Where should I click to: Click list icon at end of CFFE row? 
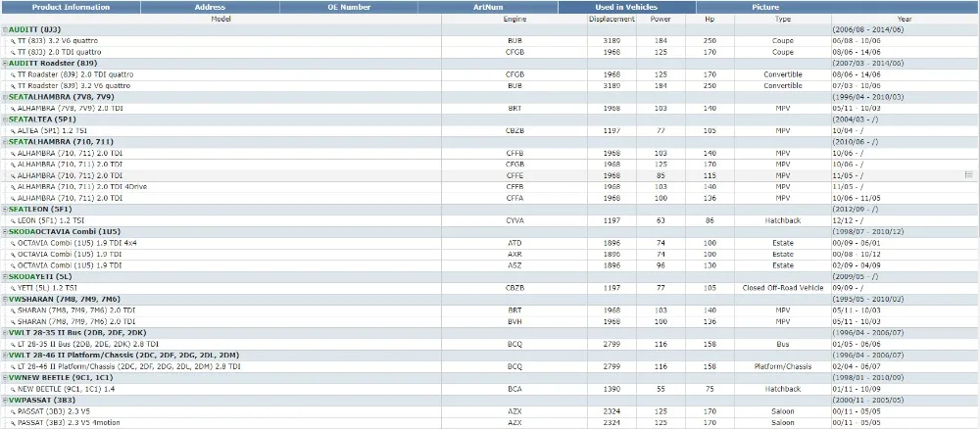coord(969,175)
